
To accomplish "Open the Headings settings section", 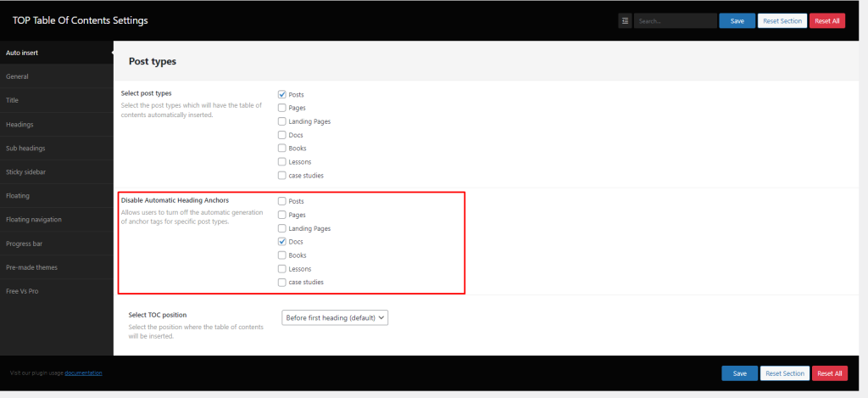I will point(57,124).
